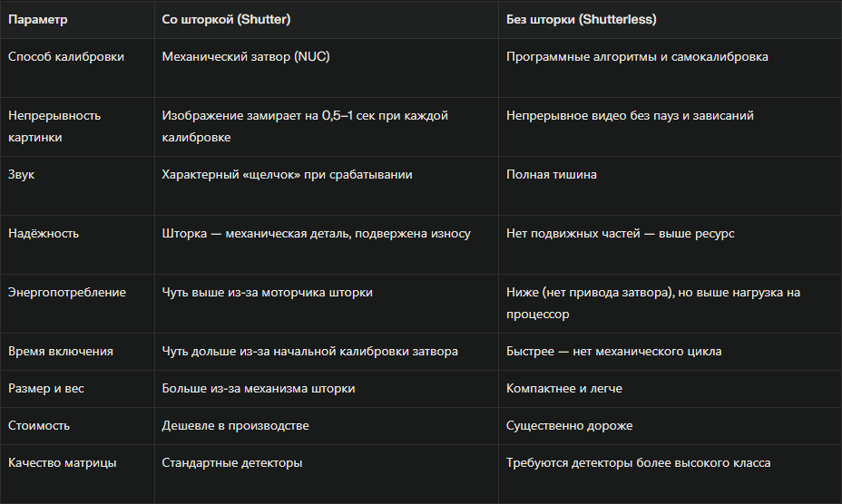Click 'Чуть выше из-за моторчика шторки' cell

point(267,292)
